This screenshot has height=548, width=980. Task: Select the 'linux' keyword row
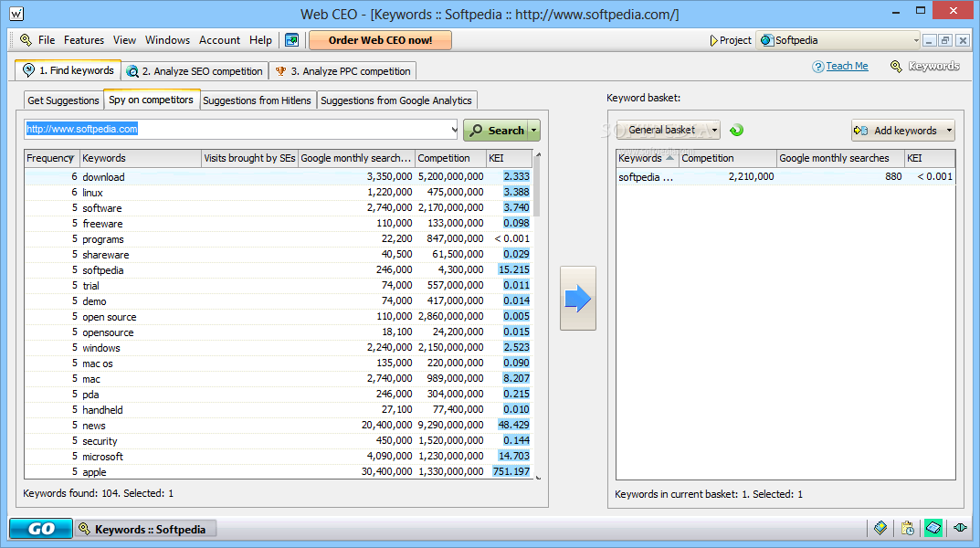pos(279,193)
